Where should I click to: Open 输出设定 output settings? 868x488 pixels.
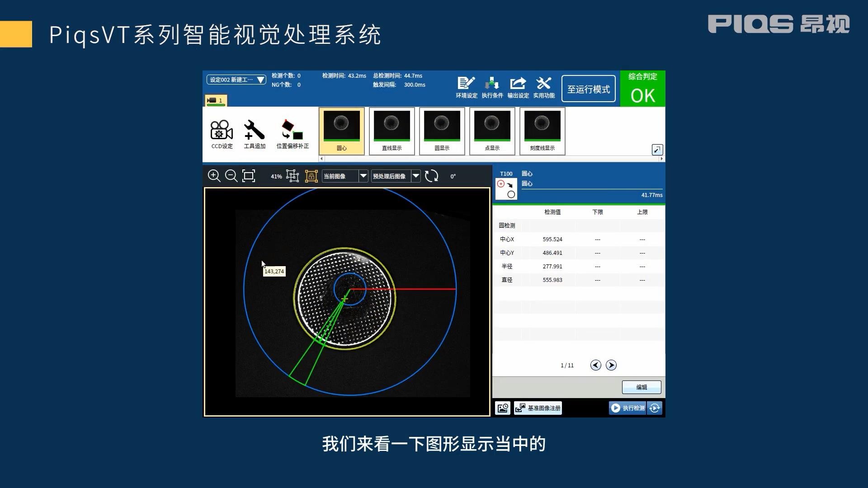pyautogui.click(x=518, y=88)
